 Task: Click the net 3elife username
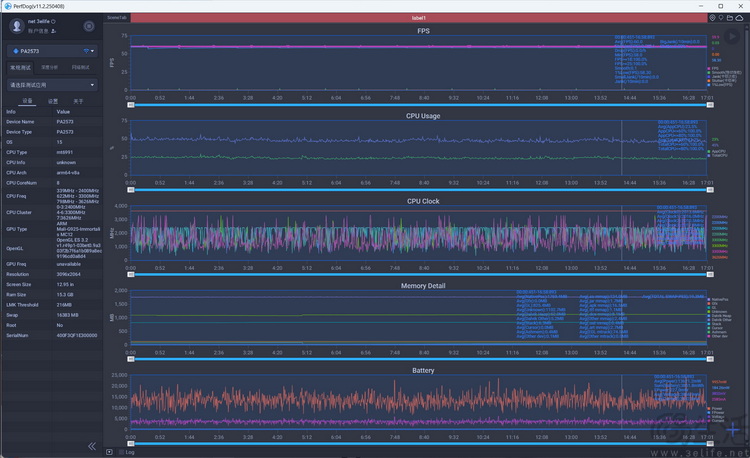coord(39,22)
